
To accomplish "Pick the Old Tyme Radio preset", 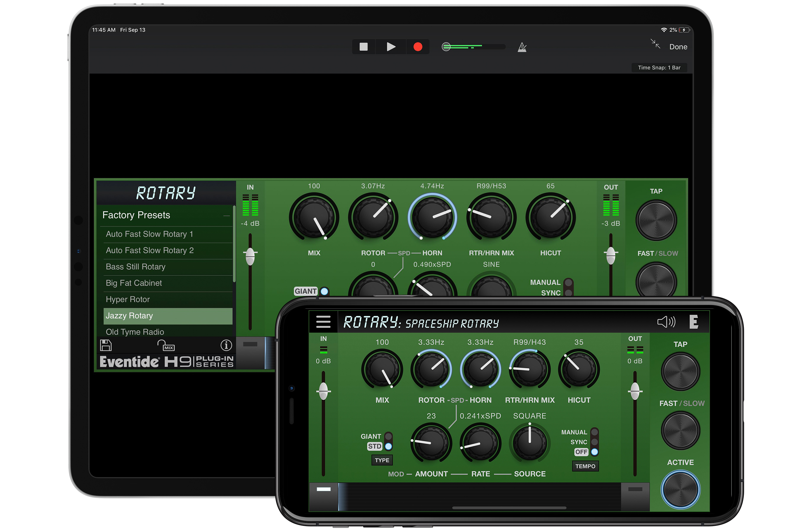I will click(168, 332).
